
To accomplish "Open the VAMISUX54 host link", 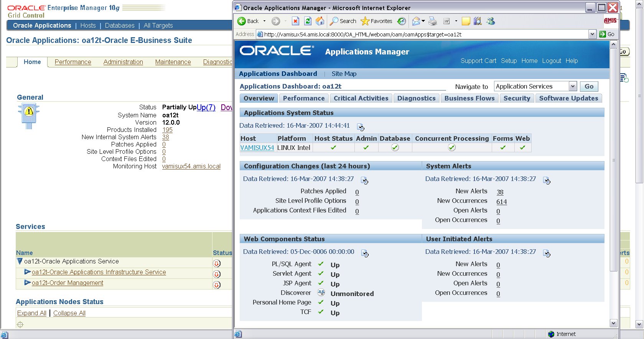I will point(257,148).
